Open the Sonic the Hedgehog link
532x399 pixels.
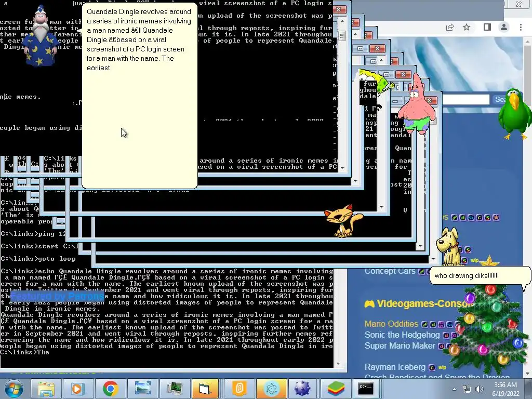pos(402,335)
